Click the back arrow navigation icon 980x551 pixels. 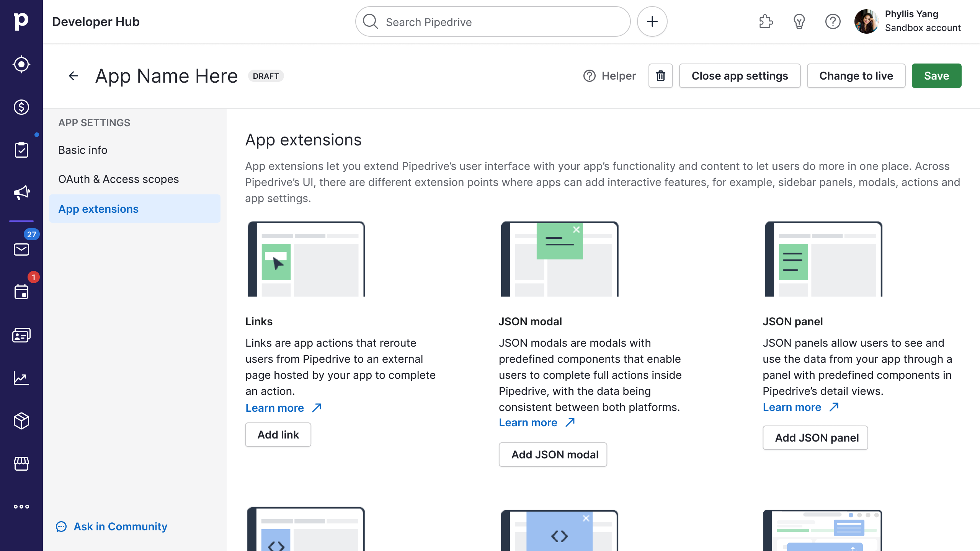73,75
